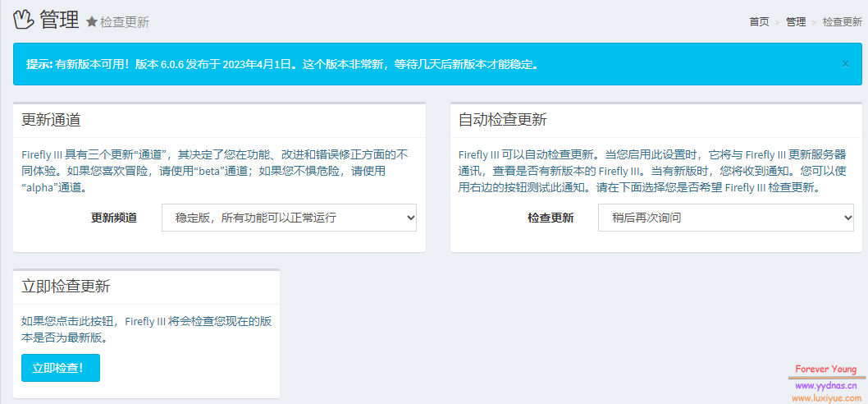
Task: Click the star icon before 检查更新 subtitle
Action: [x=92, y=22]
